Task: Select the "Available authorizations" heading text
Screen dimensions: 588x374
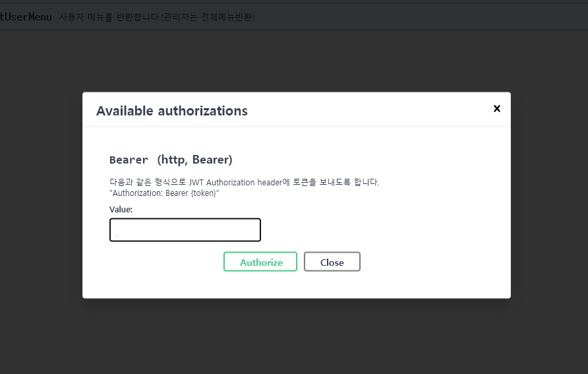Action: pyautogui.click(x=172, y=111)
